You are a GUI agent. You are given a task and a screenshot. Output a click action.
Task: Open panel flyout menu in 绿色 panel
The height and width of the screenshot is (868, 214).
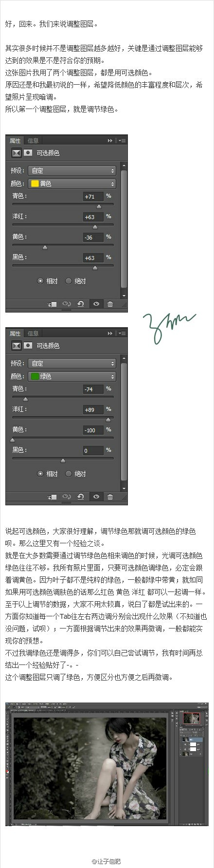pyautogui.click(x=122, y=333)
